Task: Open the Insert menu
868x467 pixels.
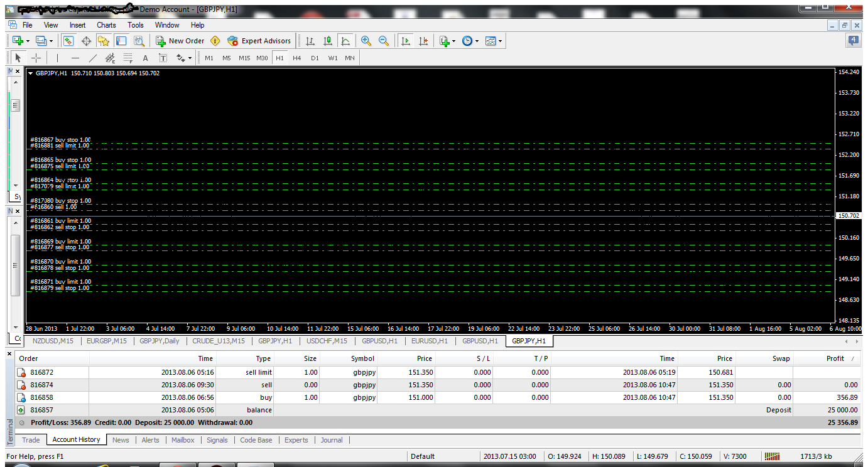Action: (78, 25)
